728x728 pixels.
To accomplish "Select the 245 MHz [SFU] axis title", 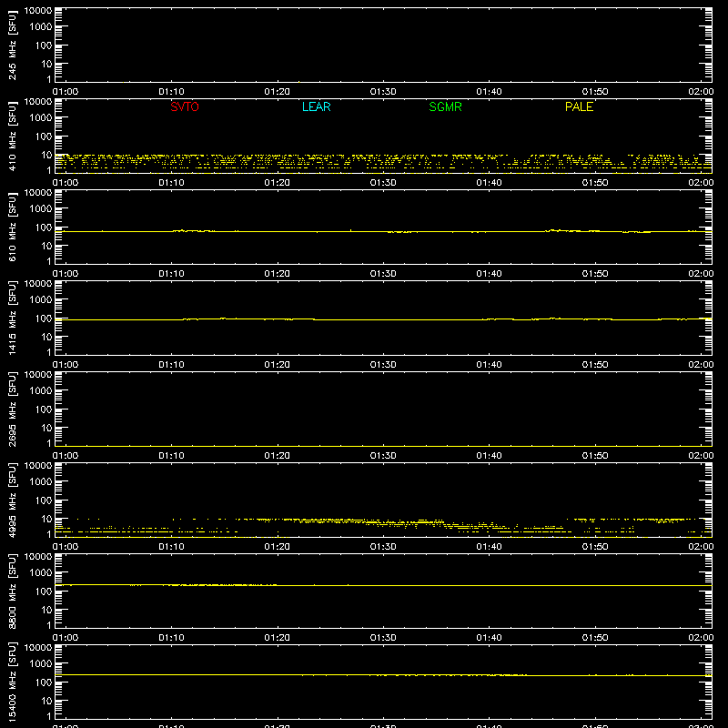I will 12,45.
